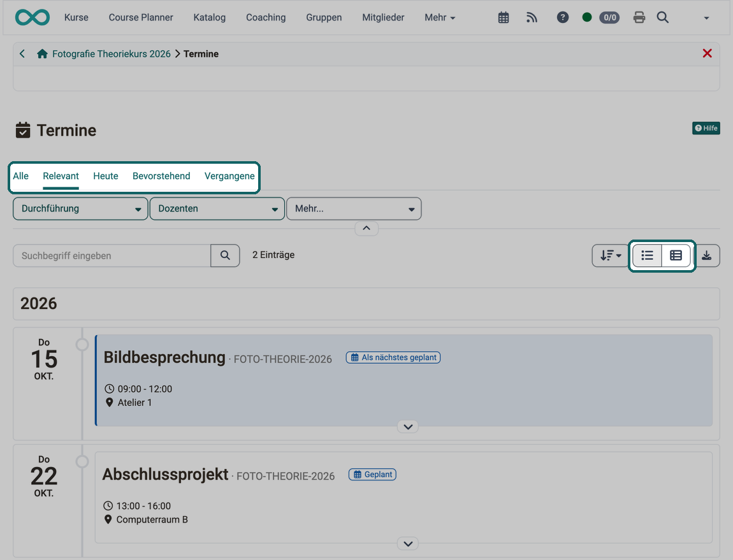Click the search button beside search field
Viewport: 733px width, 560px height.
[x=226, y=255]
